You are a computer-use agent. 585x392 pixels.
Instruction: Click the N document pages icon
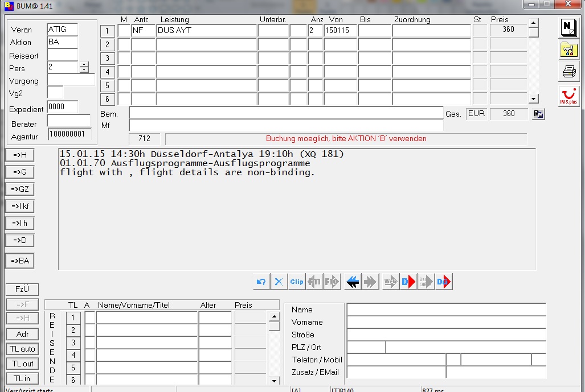(x=568, y=28)
